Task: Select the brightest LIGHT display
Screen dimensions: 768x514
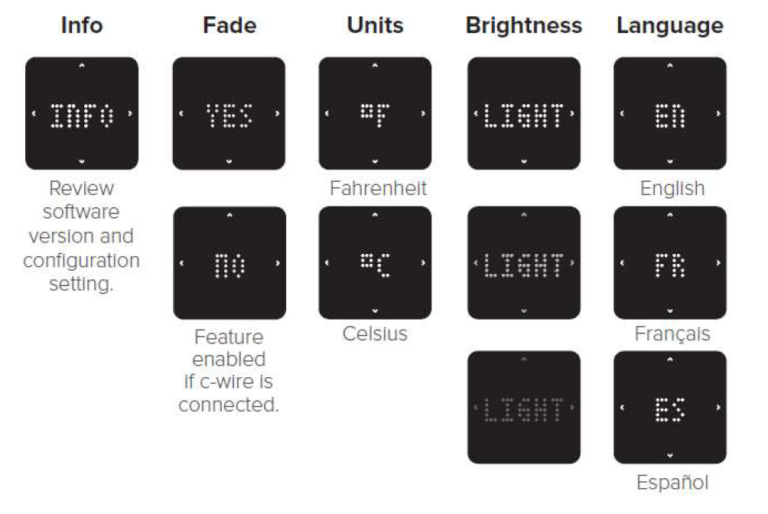Action: (523, 113)
